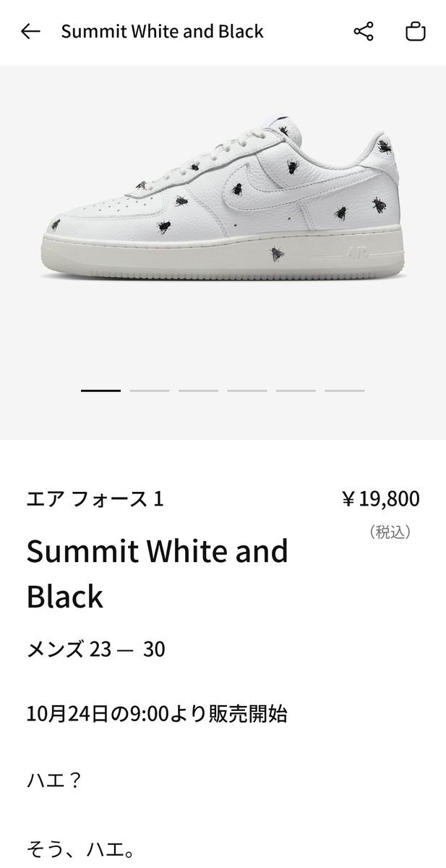
Task: Tap the header title Summit White and Black
Action: click(162, 32)
